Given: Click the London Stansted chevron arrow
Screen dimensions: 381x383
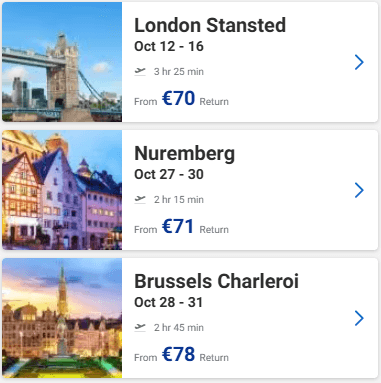Looking at the screenshot, I should click(x=359, y=62).
